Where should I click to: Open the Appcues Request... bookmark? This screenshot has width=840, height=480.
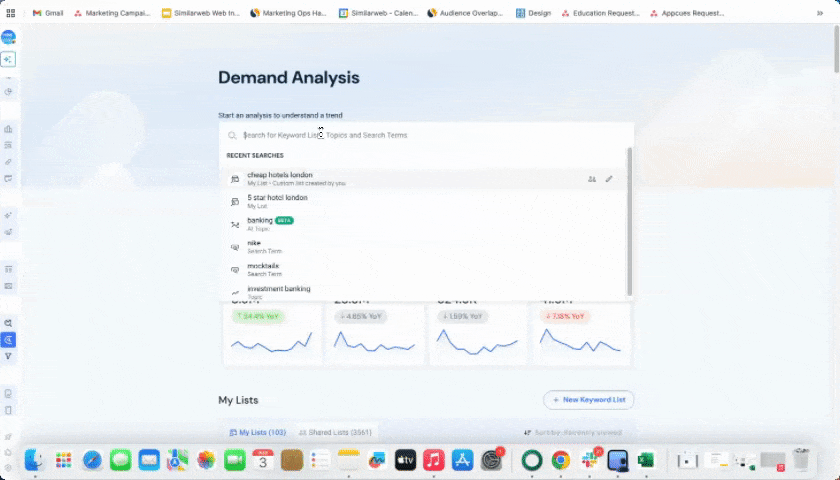pyautogui.click(x=687, y=13)
